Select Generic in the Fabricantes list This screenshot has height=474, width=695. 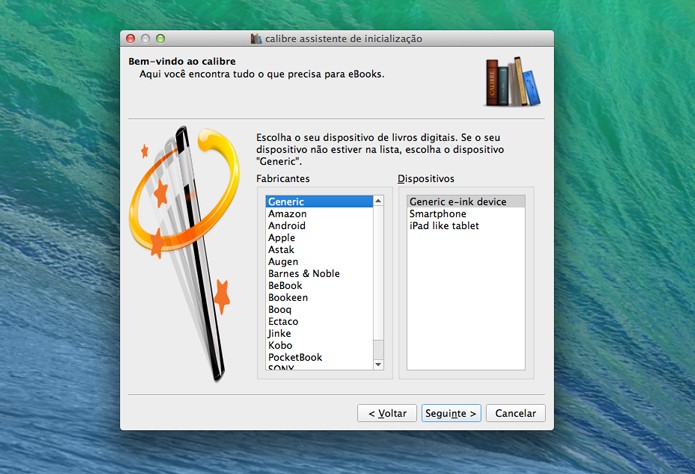pos(319,201)
